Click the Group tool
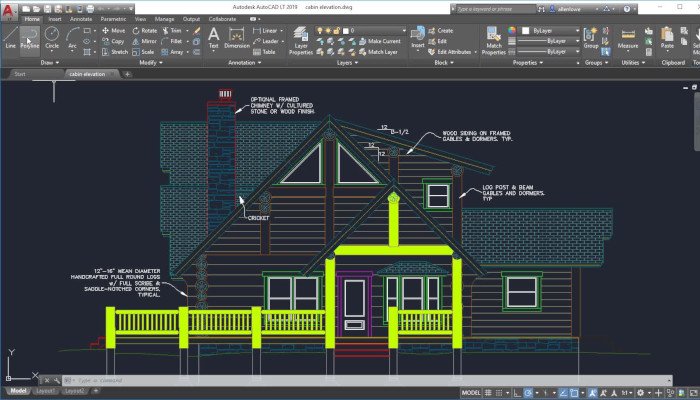Image resolution: width=700 pixels, height=400 pixels. (x=591, y=38)
